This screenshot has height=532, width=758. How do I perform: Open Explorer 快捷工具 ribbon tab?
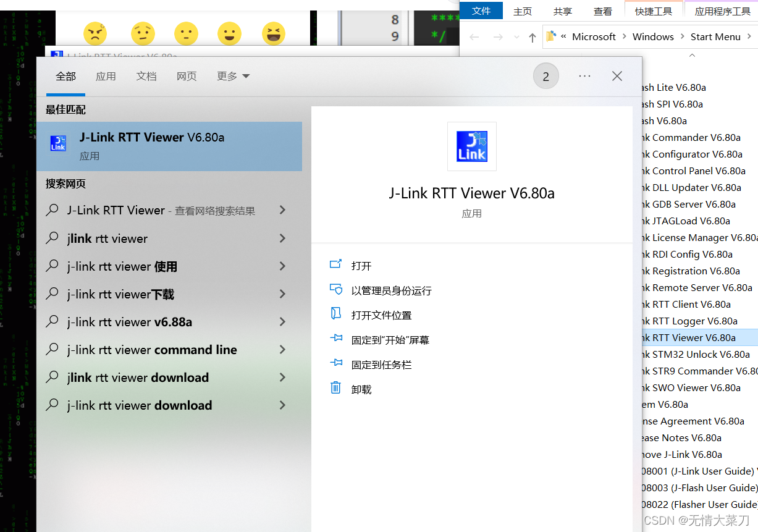click(x=654, y=11)
